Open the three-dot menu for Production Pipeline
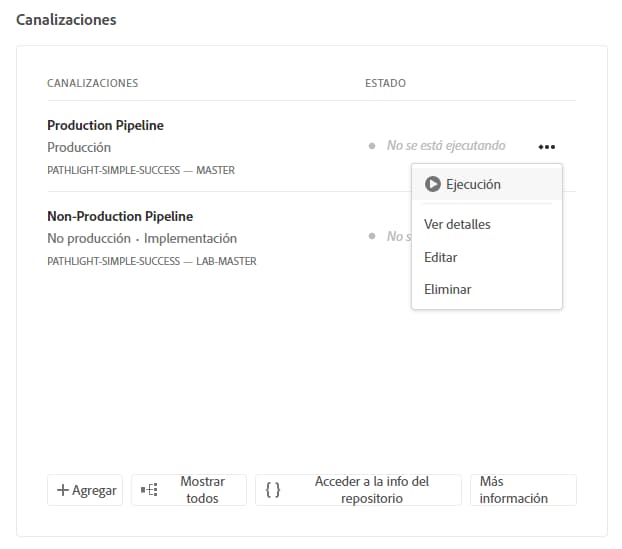This screenshot has height=549, width=622. point(546,146)
